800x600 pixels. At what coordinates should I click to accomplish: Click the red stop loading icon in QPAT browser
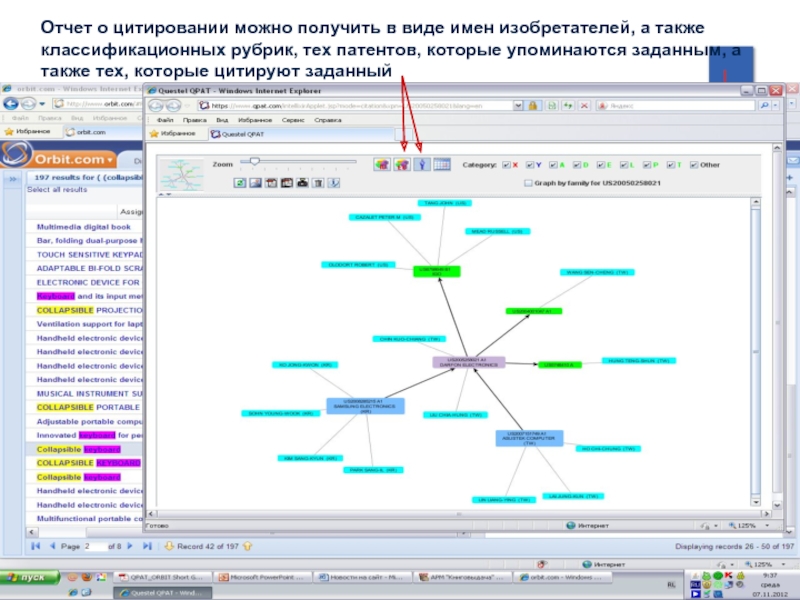coord(584,106)
